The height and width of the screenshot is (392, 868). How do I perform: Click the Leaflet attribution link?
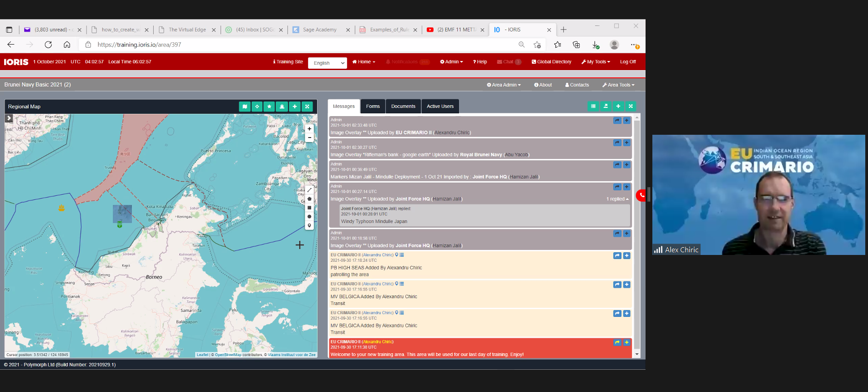tap(202, 355)
